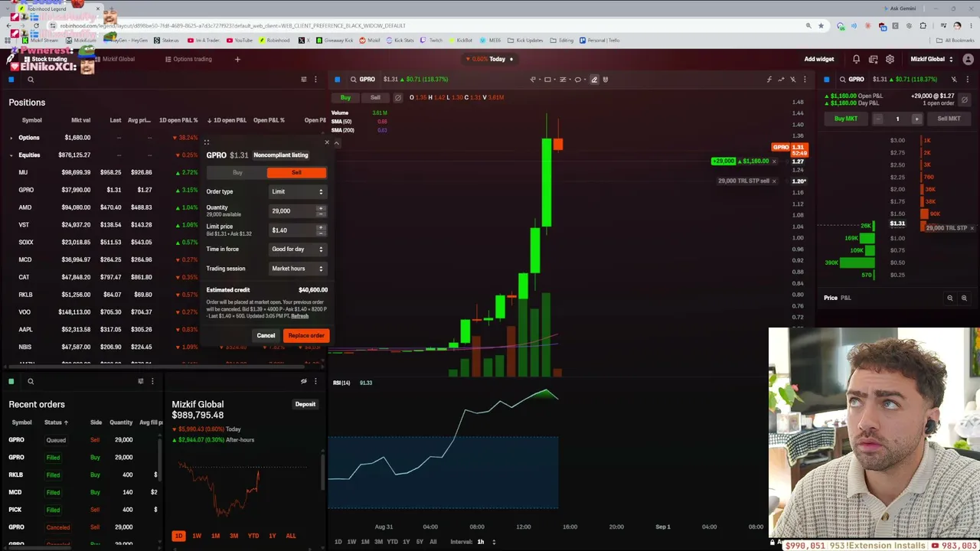Zoom out on the price ladder

[950, 298]
